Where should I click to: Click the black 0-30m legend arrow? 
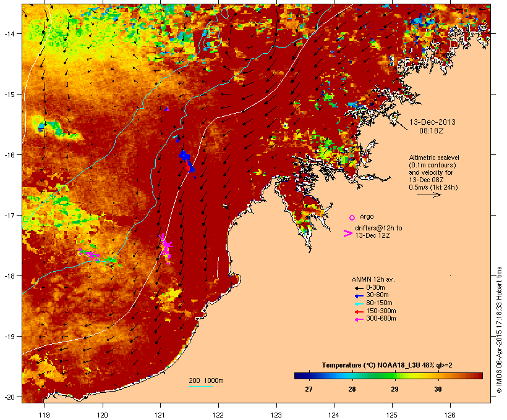point(359,288)
